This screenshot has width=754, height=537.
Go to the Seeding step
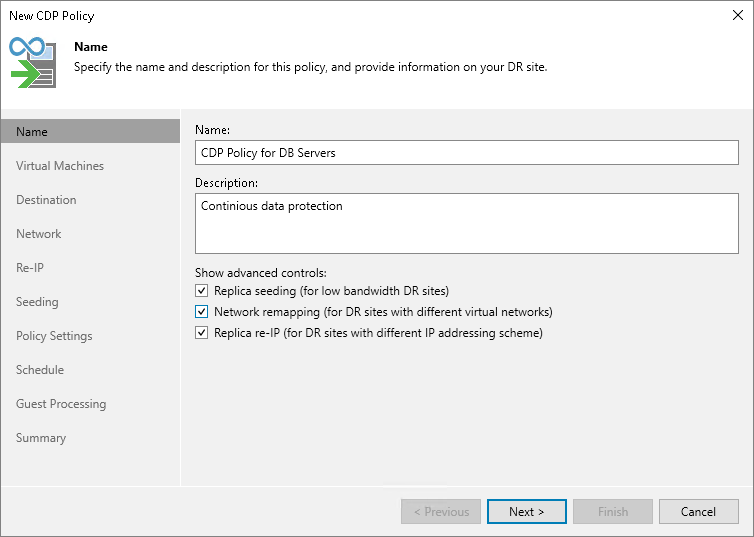37,302
